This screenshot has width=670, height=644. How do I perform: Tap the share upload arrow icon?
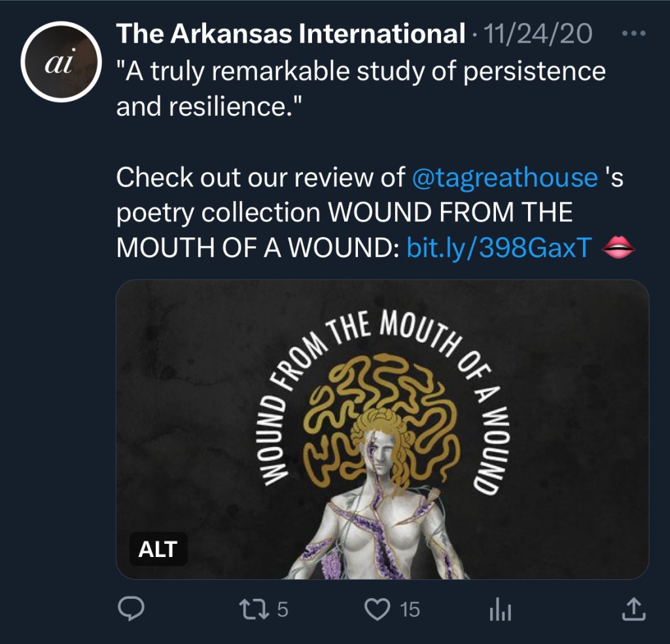633,609
